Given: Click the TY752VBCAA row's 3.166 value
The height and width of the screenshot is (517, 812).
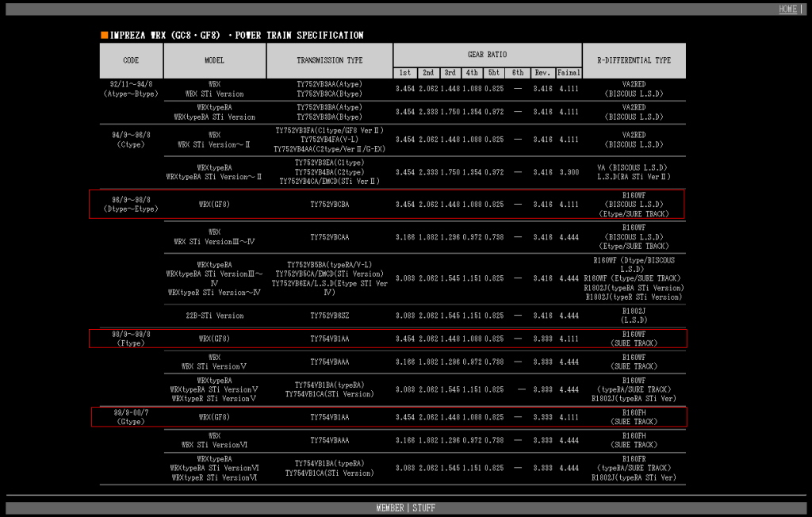Looking at the screenshot, I should [405, 237].
